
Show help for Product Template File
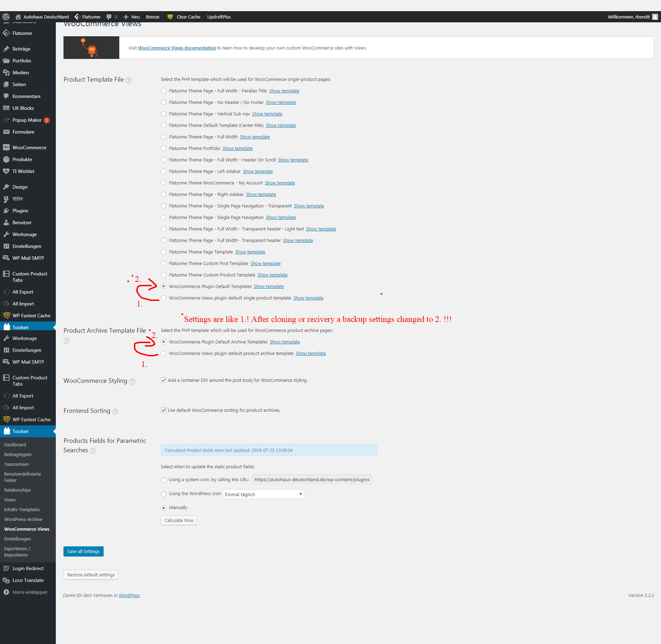(x=129, y=80)
